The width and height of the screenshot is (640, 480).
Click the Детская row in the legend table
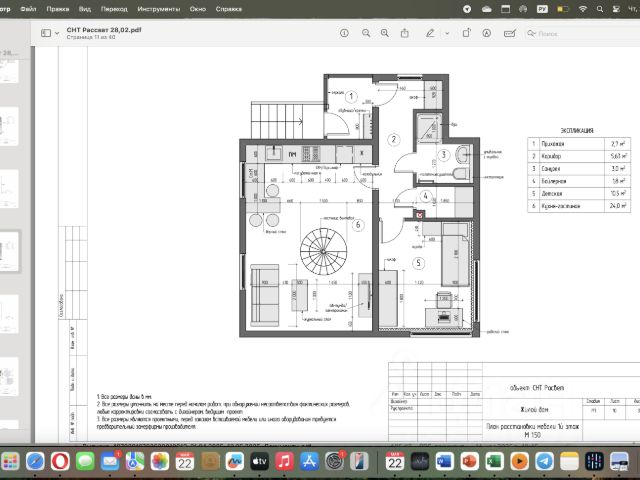[x=579, y=193]
